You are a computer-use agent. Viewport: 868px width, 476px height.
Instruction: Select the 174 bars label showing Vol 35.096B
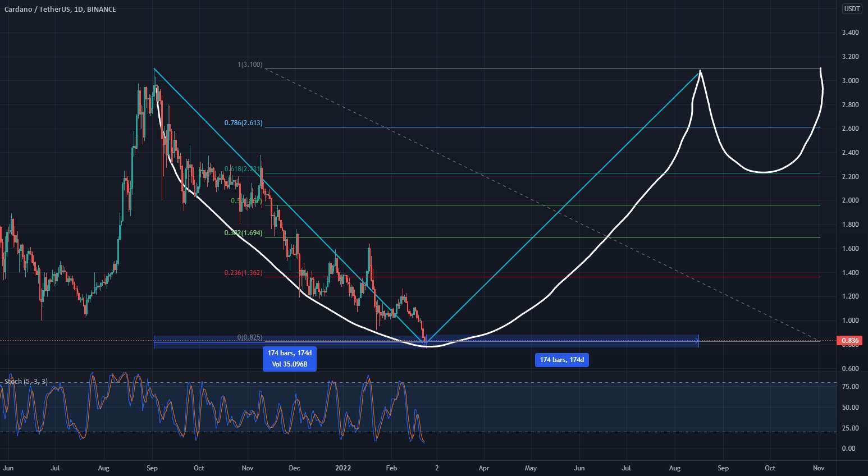click(290, 359)
